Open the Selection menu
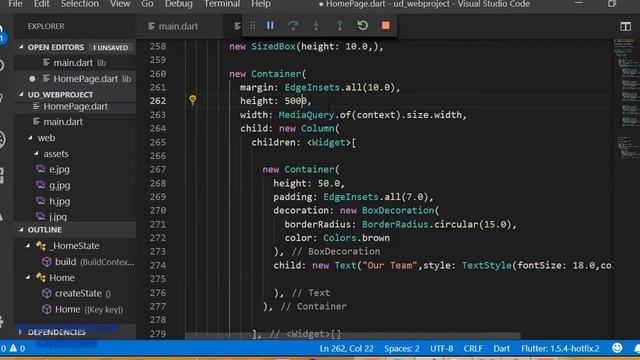The height and width of the screenshot is (360, 640). pos(80,4)
